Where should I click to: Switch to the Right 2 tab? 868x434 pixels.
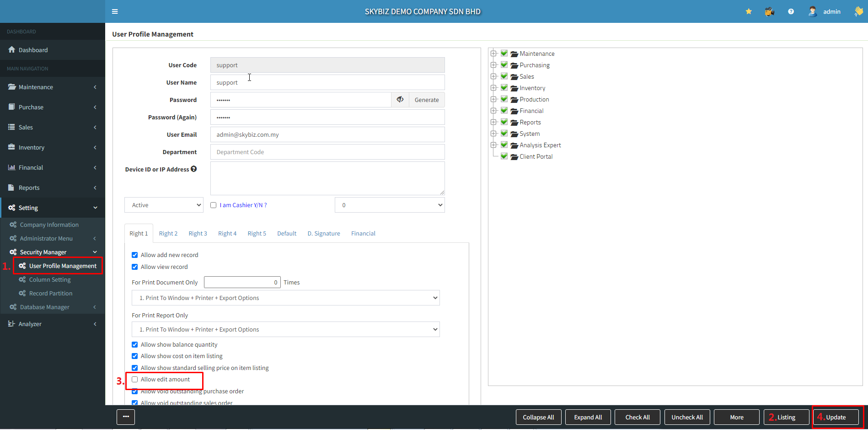click(x=168, y=234)
